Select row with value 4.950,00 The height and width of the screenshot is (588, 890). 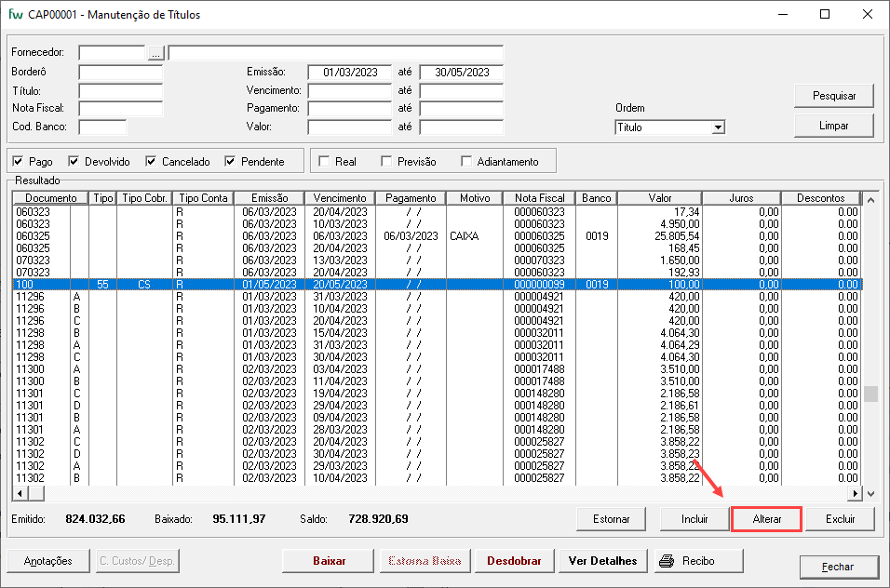[x=438, y=224]
